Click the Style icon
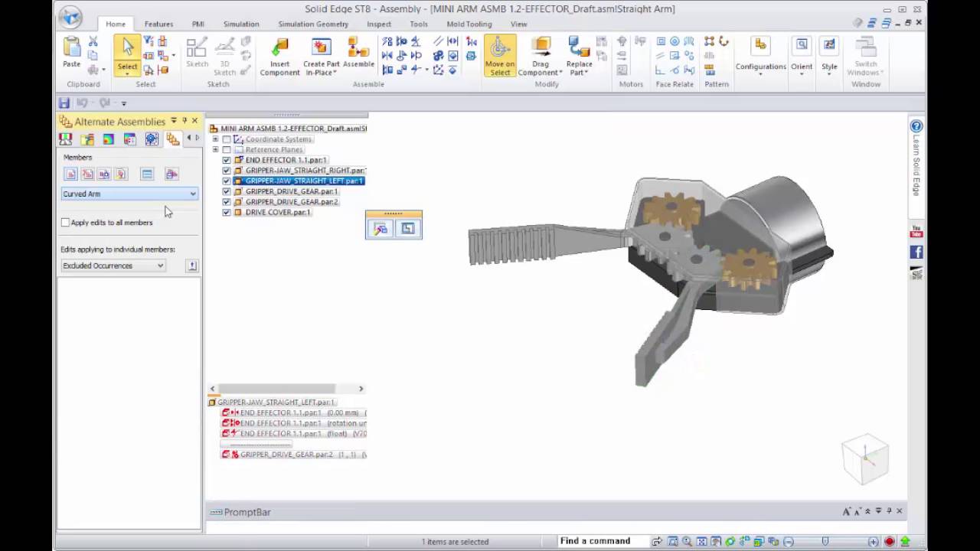This screenshot has width=980, height=551. (829, 45)
